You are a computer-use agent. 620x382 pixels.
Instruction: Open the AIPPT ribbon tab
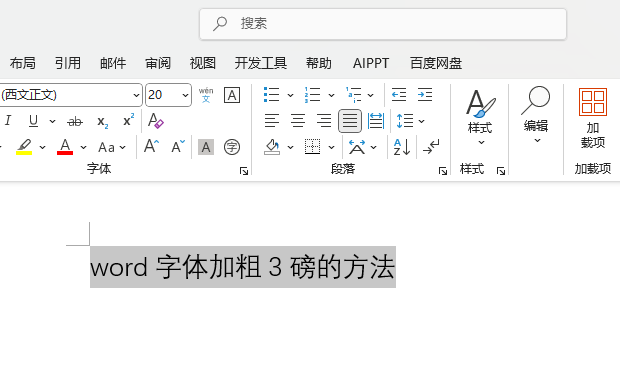[371, 63]
